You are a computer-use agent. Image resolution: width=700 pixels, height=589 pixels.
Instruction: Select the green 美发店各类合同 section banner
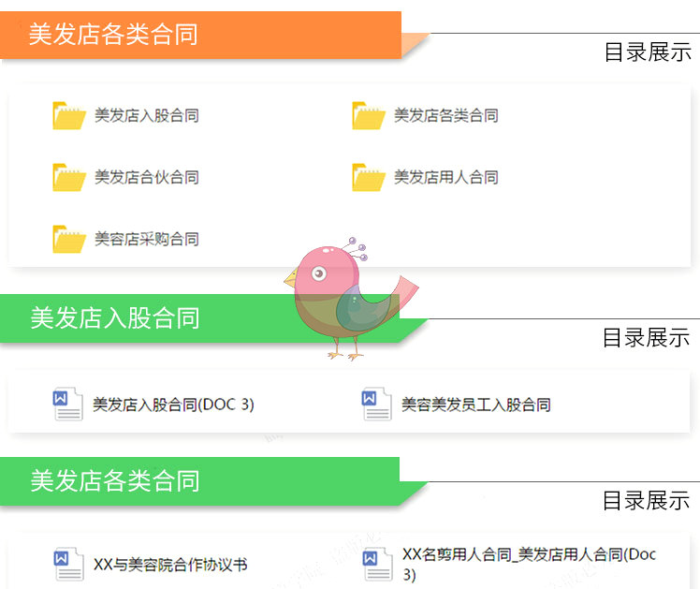click(x=199, y=481)
